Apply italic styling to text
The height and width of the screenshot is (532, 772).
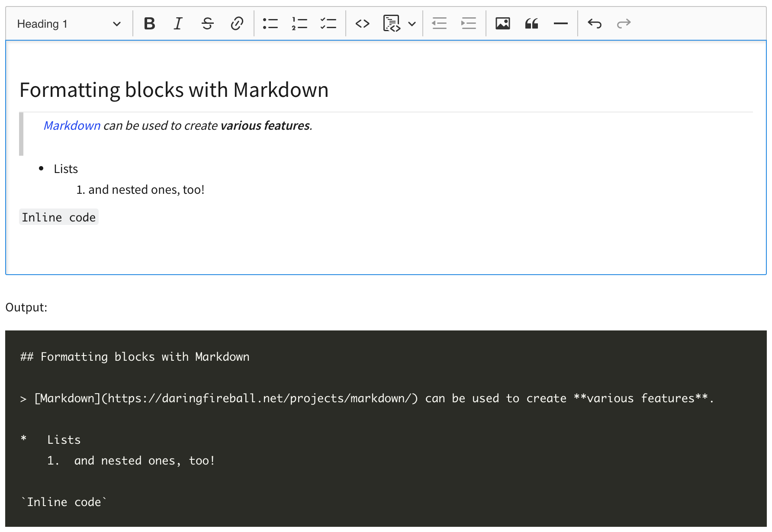click(177, 24)
